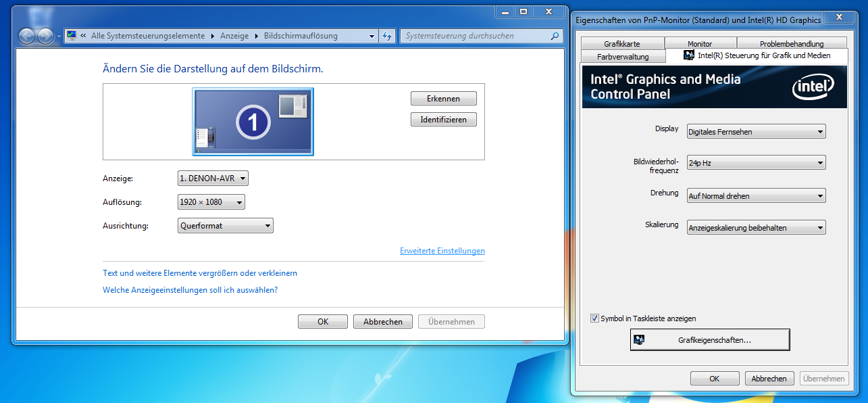Click OK in Eigenschaften dialog
The width and height of the screenshot is (868, 403).
715,379
